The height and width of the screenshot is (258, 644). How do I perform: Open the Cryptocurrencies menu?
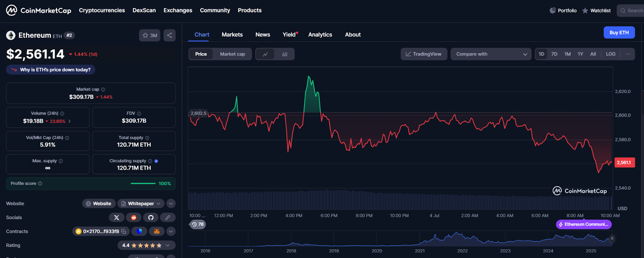tap(102, 10)
